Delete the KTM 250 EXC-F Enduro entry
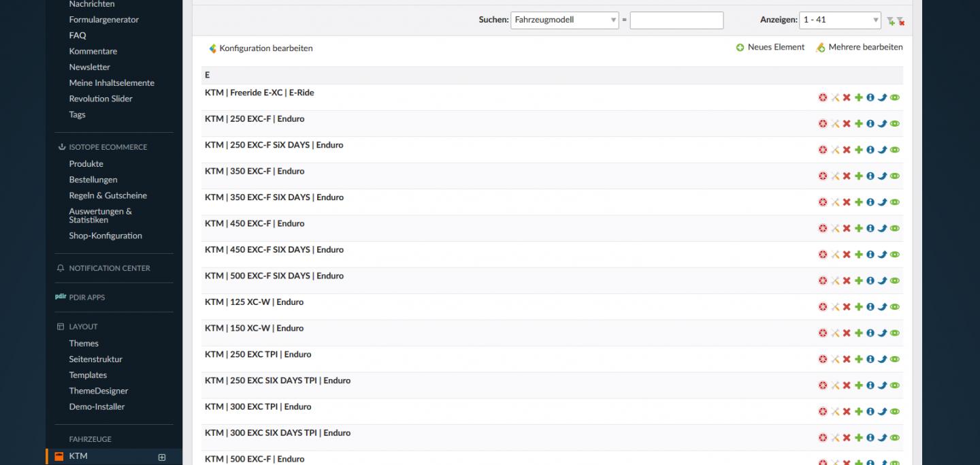Viewport: 980px width, 465px height. point(847,124)
